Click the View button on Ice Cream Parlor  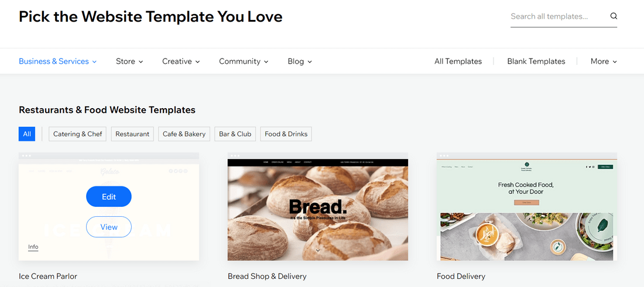tap(109, 227)
